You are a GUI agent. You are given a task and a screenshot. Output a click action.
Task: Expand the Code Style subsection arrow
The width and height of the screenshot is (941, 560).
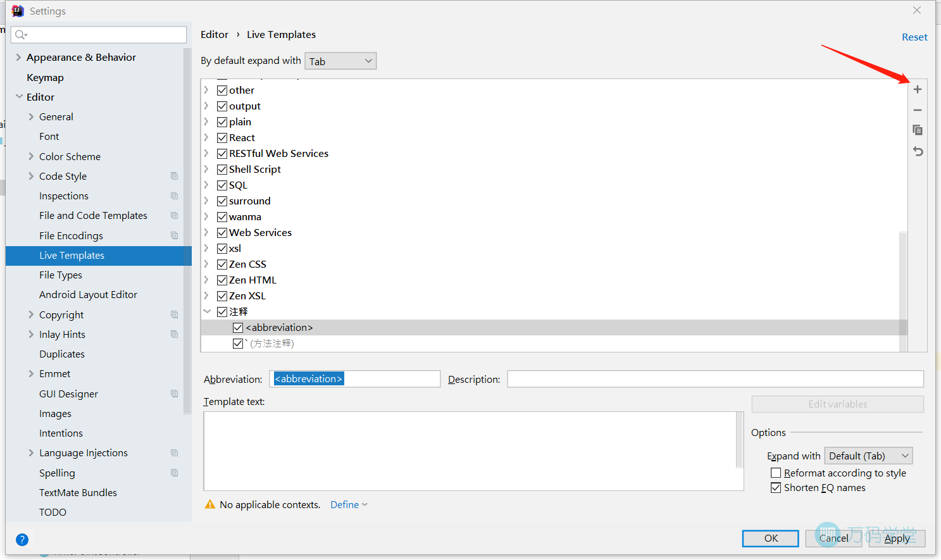31,176
